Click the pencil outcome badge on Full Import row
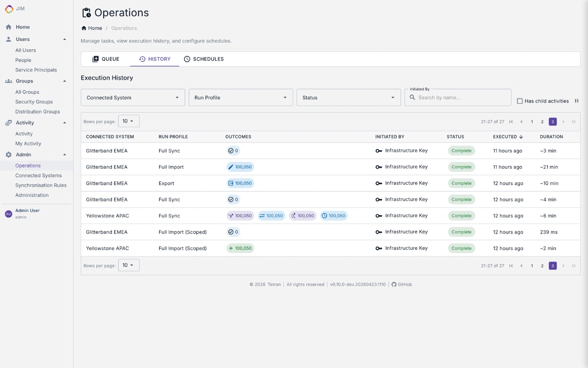Screen dimensions: 588x368 [x=240, y=166]
